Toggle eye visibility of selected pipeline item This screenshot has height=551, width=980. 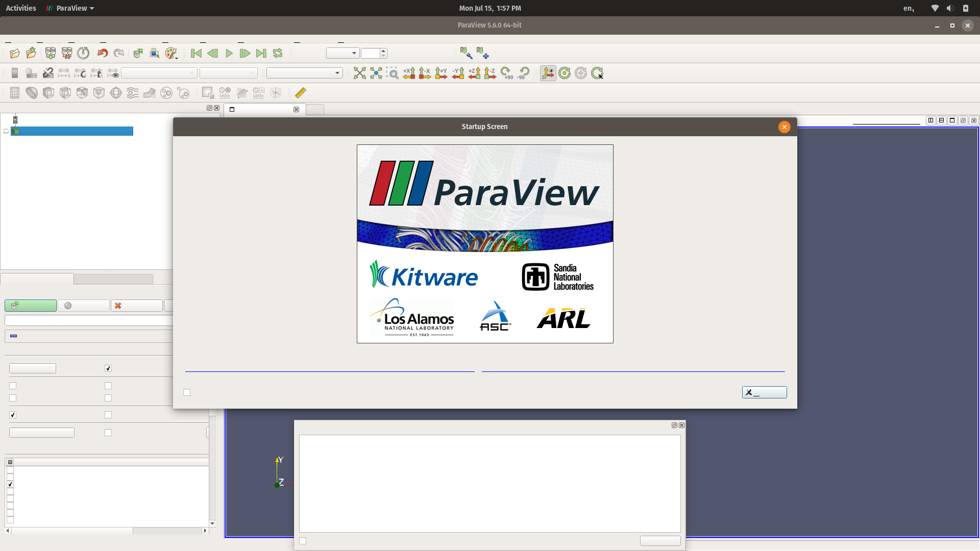click(x=6, y=131)
